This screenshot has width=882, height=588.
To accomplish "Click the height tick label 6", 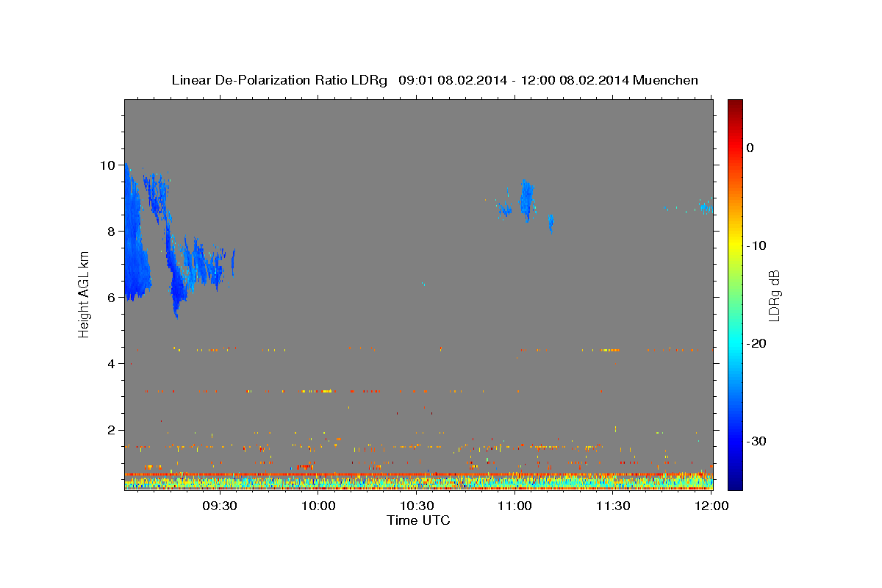I will click(112, 297).
